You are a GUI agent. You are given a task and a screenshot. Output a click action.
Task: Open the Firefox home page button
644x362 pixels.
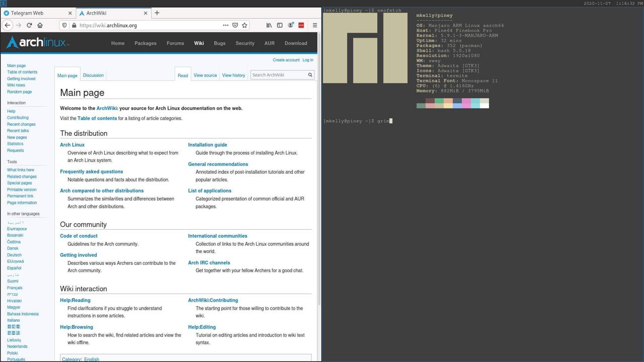pos(40,25)
